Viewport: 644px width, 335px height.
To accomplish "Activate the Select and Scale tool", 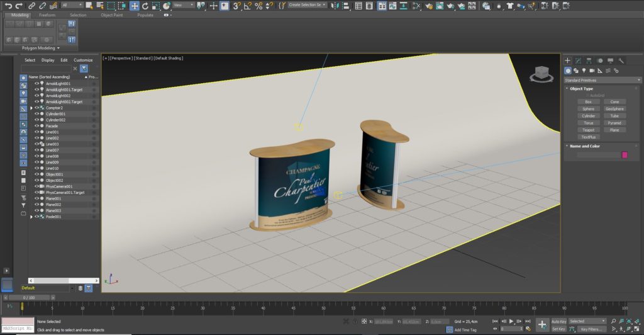I will (156, 6).
